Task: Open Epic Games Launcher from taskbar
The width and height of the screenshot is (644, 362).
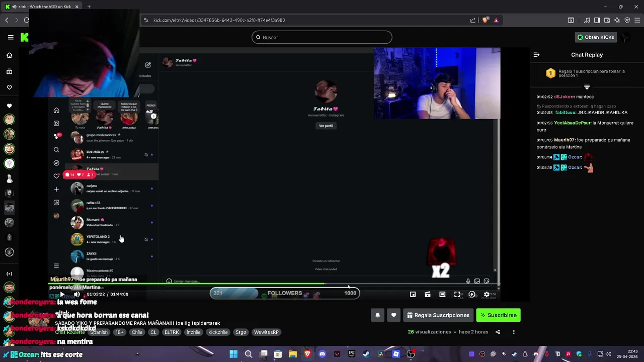Action: [352, 354]
